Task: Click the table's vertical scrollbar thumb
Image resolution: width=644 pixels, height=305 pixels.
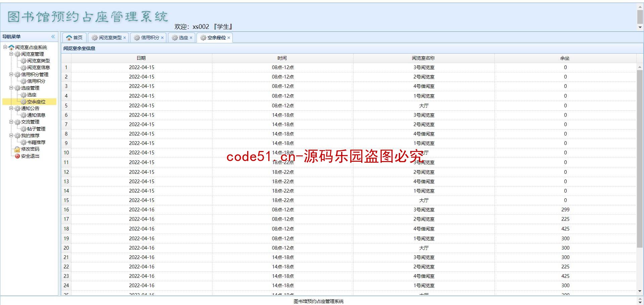Action: pyautogui.click(x=640, y=159)
